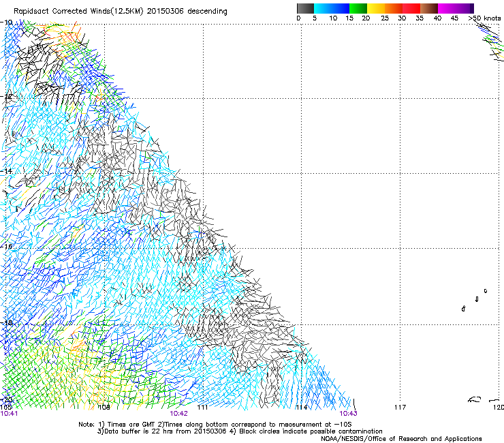
Task: Click the brown 35-40 knots legend swatch
Action: pos(429,8)
